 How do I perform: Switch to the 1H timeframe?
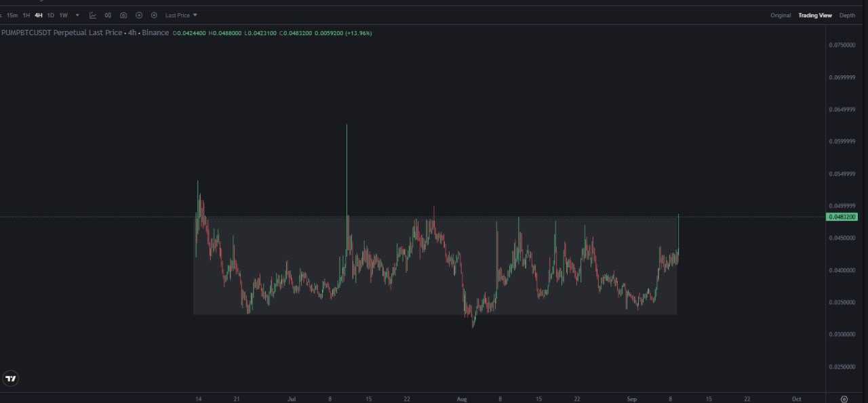[26, 15]
